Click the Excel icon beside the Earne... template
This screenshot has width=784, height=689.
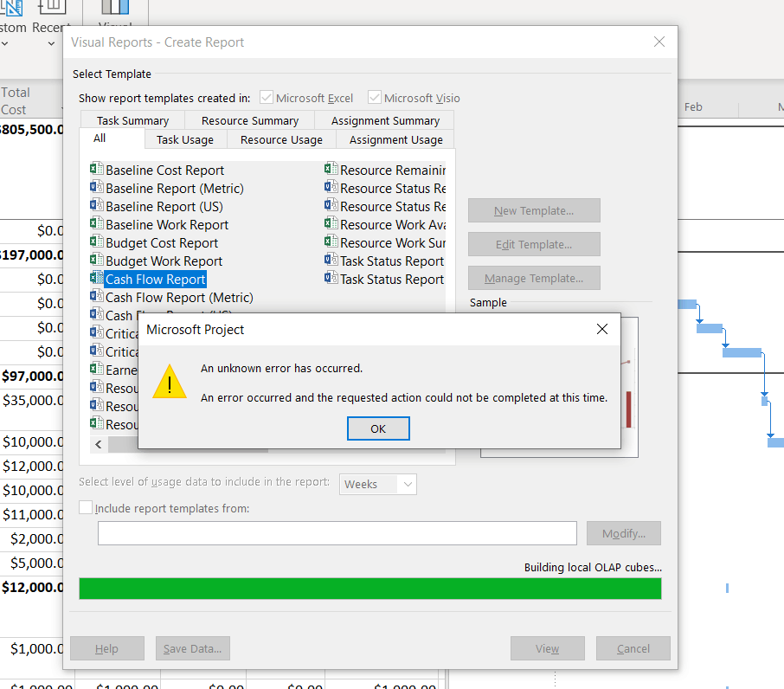coord(97,369)
